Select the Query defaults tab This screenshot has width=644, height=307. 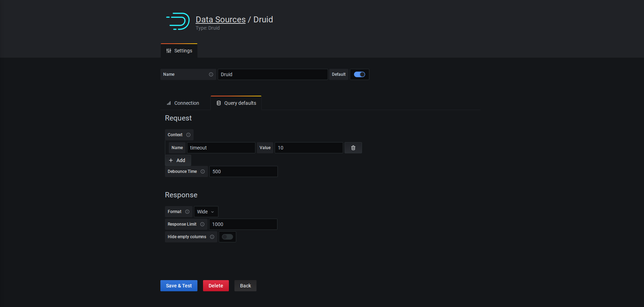(x=236, y=103)
